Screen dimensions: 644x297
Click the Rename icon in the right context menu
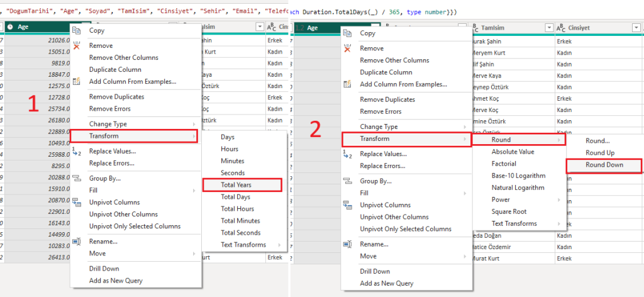tap(347, 244)
